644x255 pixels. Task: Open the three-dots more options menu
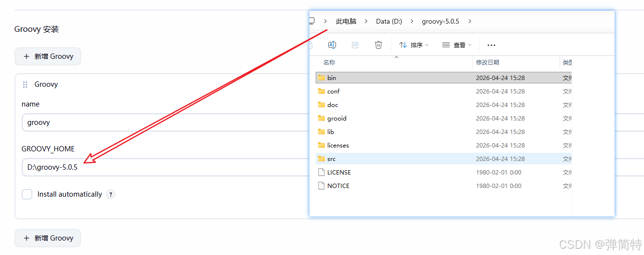click(x=491, y=45)
